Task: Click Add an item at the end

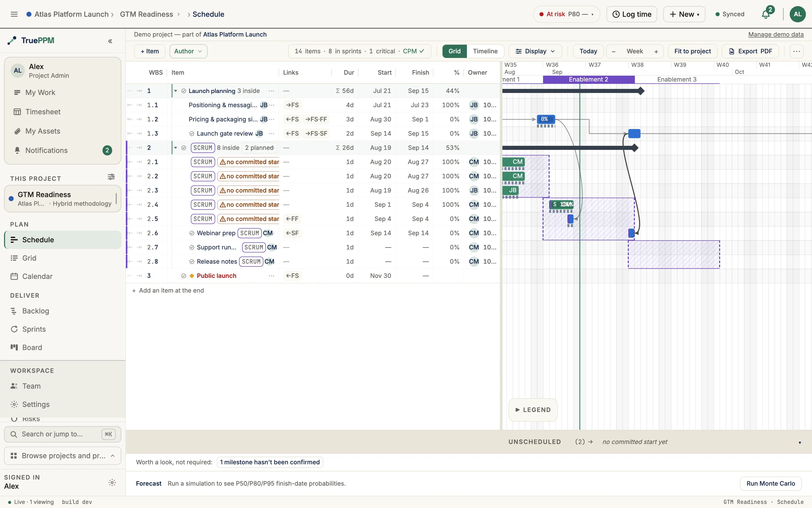Action: point(168,291)
